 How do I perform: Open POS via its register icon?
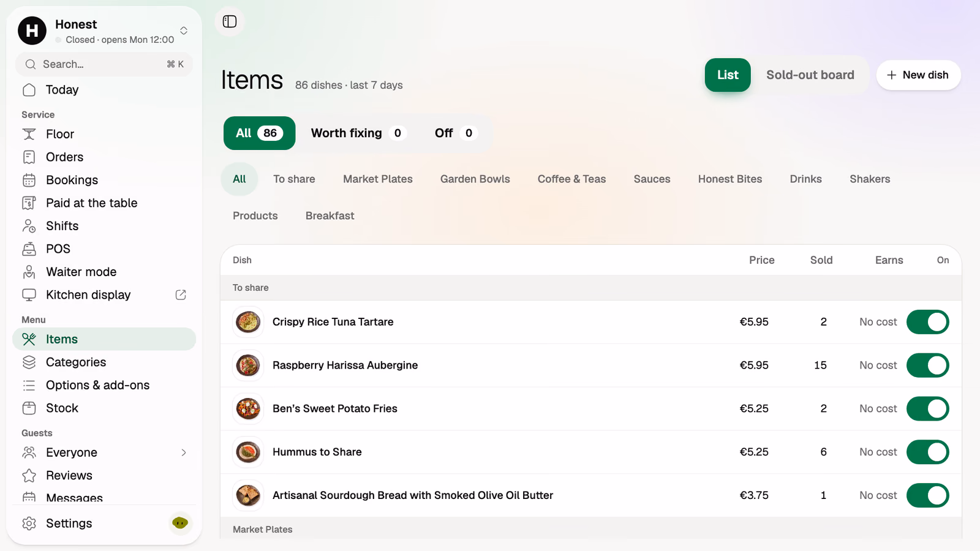coord(29,249)
